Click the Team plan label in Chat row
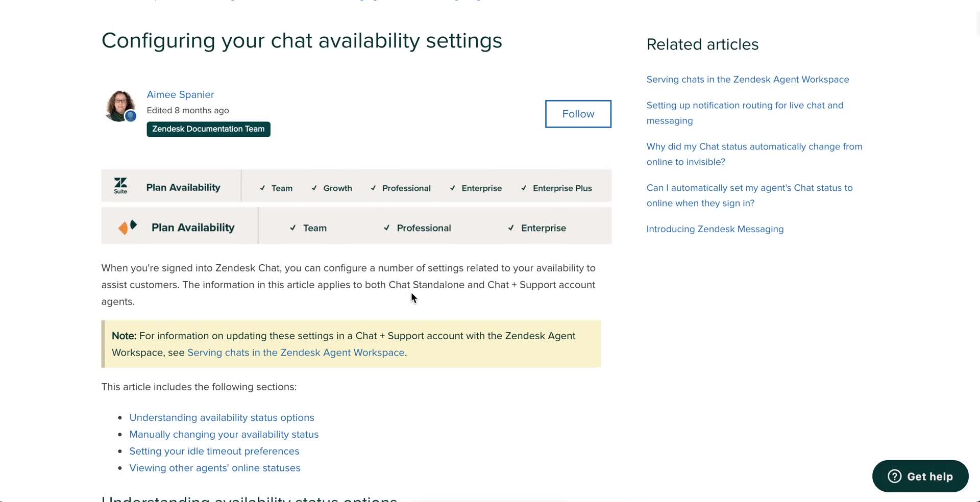This screenshot has width=980, height=502. coord(314,228)
